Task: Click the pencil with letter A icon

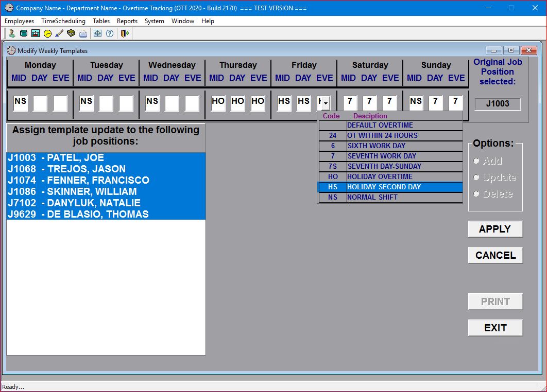Action: pos(59,33)
